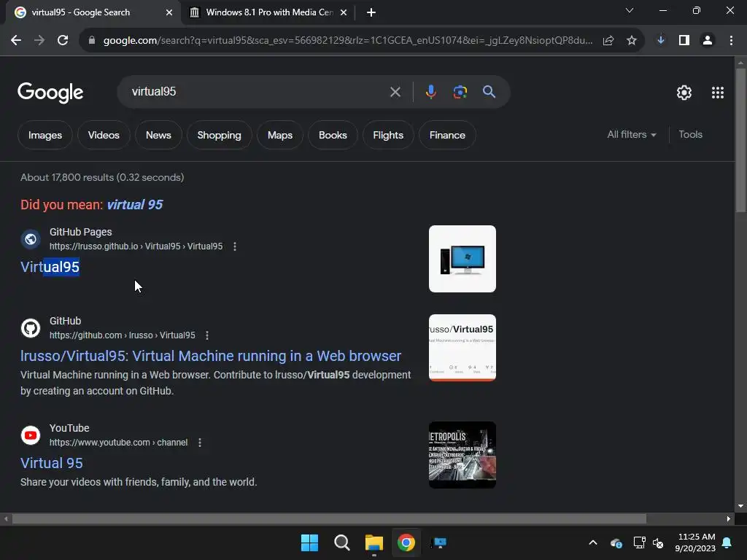Expand the All filters dropdown
The width and height of the screenshot is (747, 560).
pos(632,135)
